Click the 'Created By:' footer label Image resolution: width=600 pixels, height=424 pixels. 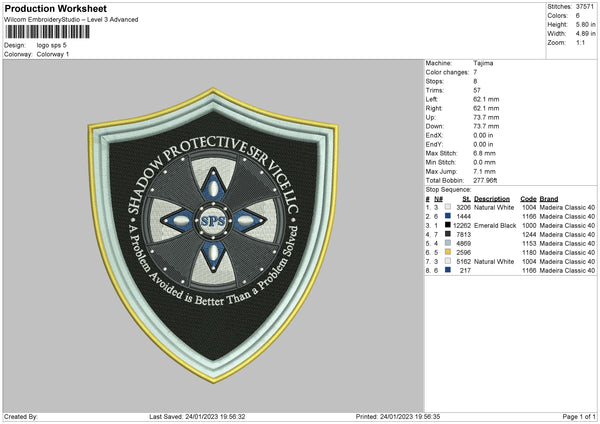pyautogui.click(x=21, y=417)
